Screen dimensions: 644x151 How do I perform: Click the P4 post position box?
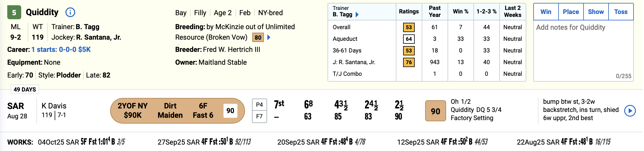click(259, 105)
